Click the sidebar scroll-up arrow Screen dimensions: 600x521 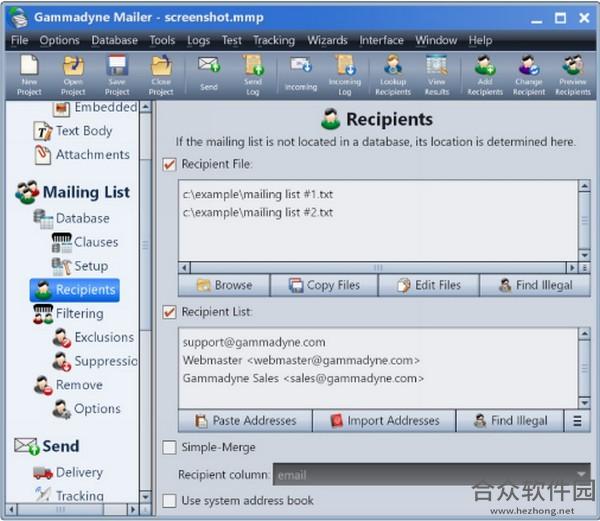click(x=145, y=107)
